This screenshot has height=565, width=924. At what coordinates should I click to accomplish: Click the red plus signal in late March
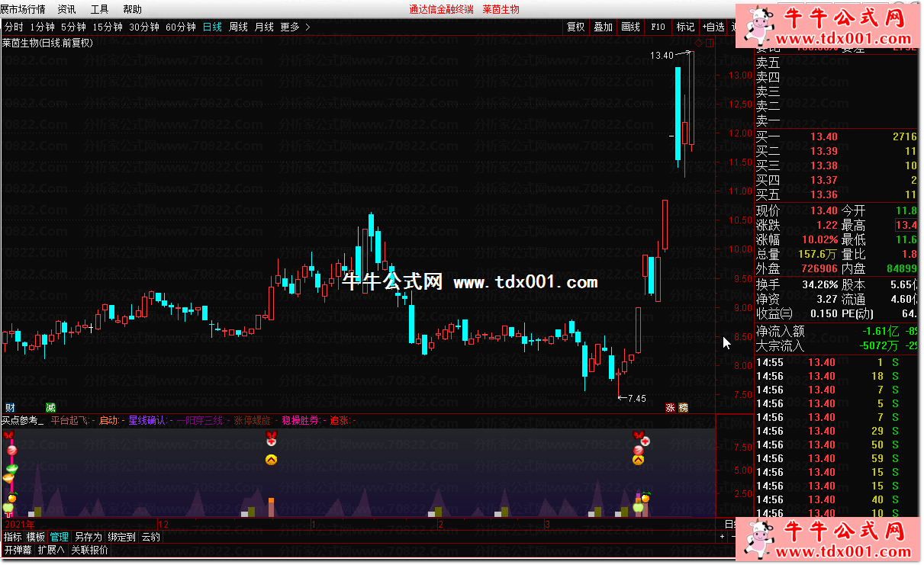(646, 441)
